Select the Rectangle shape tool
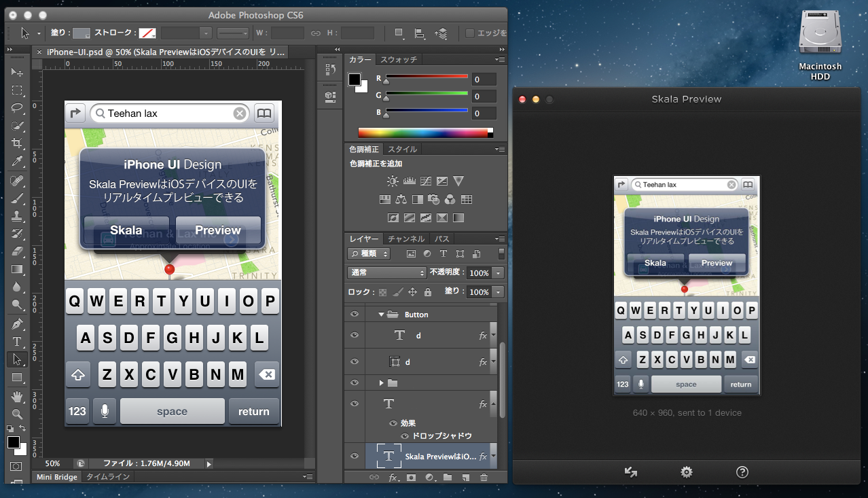This screenshot has width=868, height=498. [x=17, y=378]
